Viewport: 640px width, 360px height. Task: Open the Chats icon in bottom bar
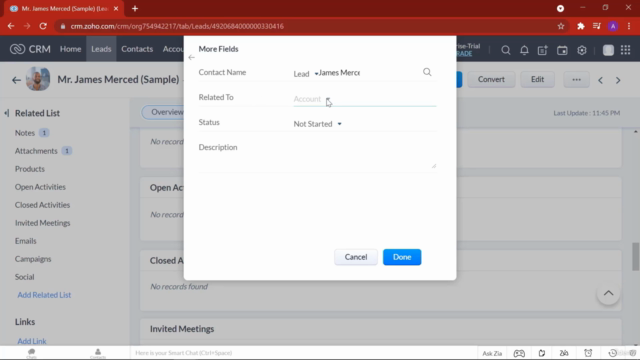(x=31, y=353)
